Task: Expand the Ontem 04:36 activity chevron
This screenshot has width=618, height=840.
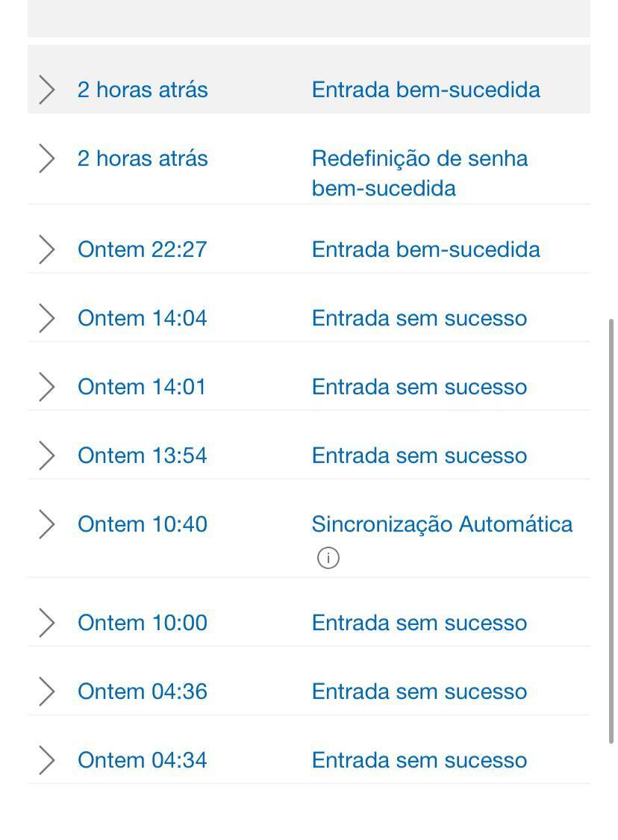Action: pyautogui.click(x=46, y=691)
